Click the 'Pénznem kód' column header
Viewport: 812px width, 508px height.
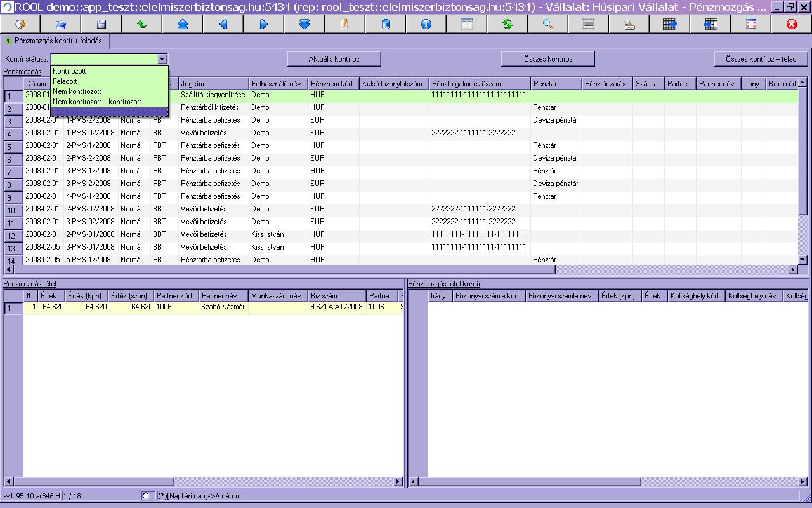tap(333, 84)
